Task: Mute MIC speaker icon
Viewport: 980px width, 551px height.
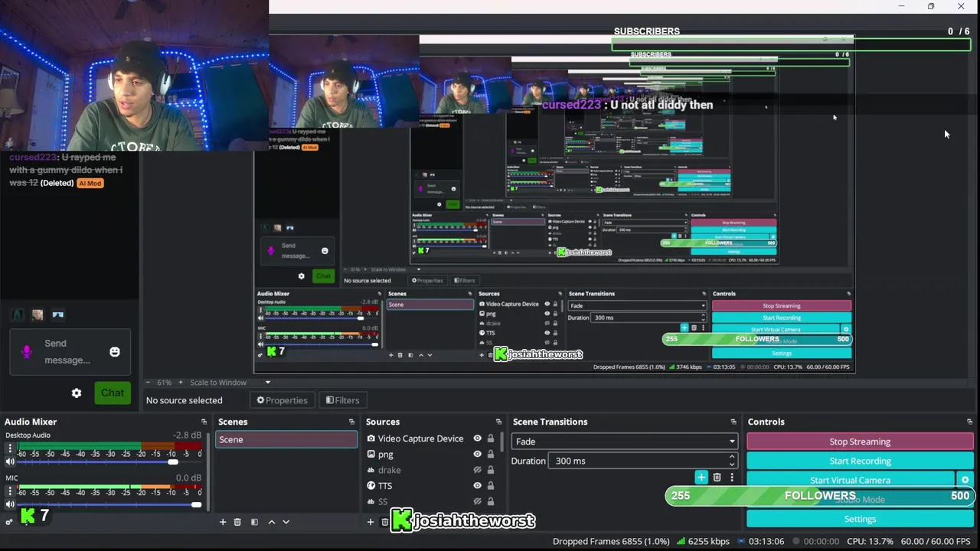Action: tap(10, 504)
